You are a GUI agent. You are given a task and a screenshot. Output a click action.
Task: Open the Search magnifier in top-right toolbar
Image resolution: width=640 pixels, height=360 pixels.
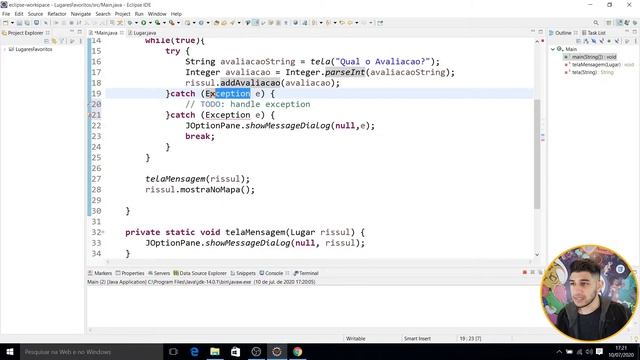[x=596, y=23]
